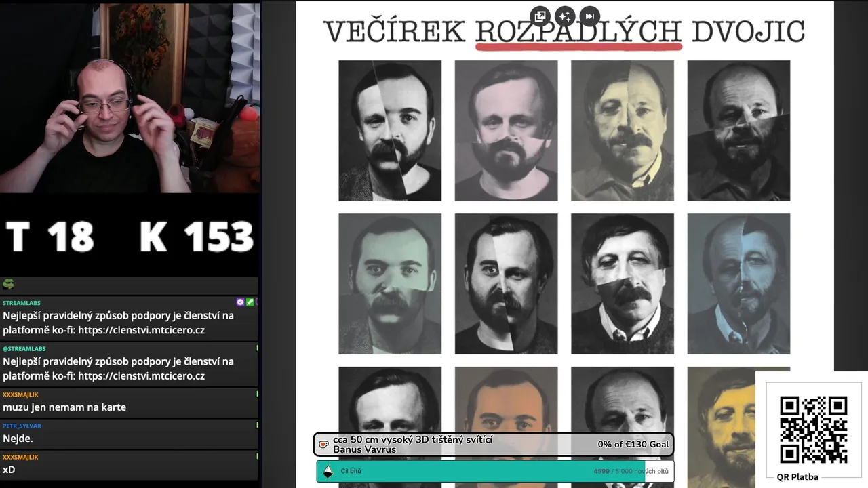
Task: Click XXXSMAJLIK above the 'xD' message
Action: pos(20,457)
